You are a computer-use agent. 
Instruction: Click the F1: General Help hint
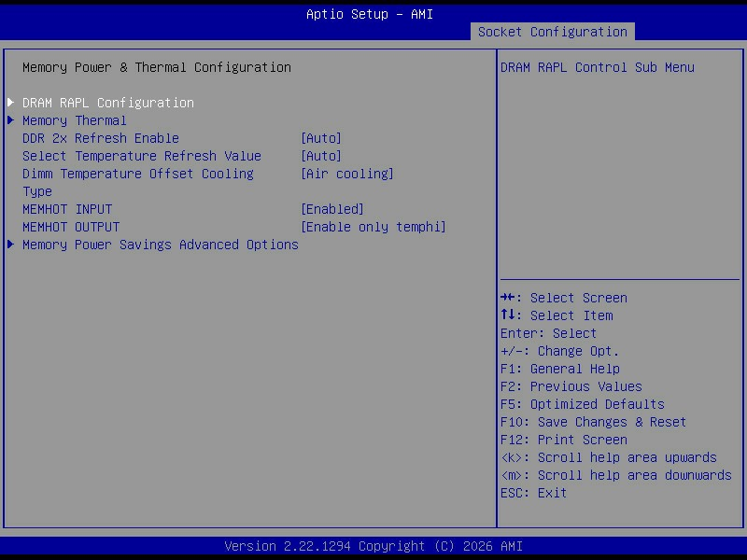coord(559,369)
